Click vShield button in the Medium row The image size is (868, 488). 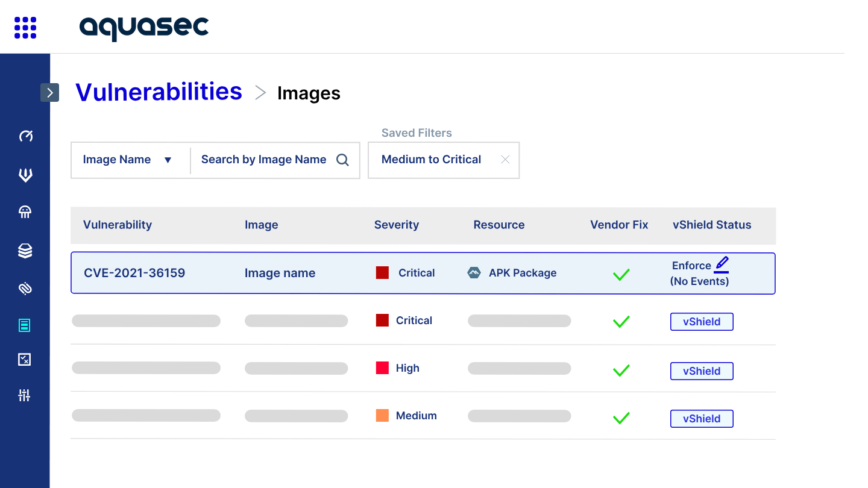pyautogui.click(x=702, y=419)
